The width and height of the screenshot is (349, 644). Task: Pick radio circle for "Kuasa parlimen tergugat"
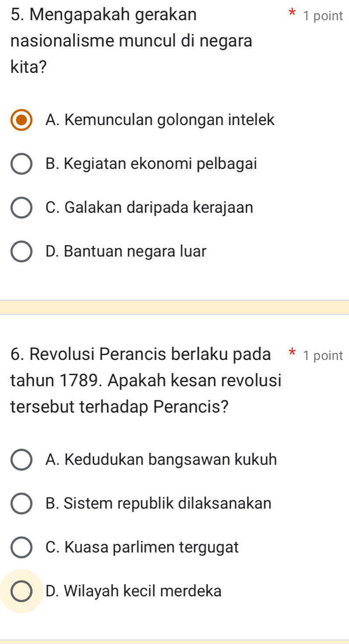pyautogui.click(x=21, y=547)
